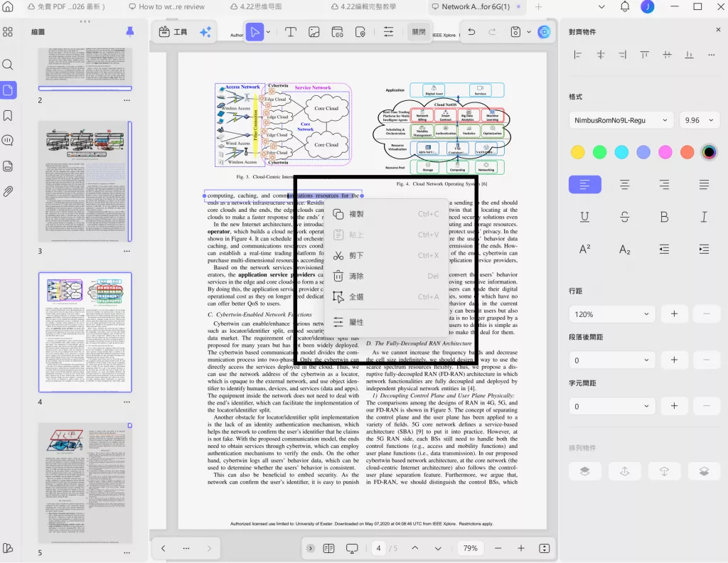
Task: Select the image edit tool in toolbar
Action: (314, 32)
